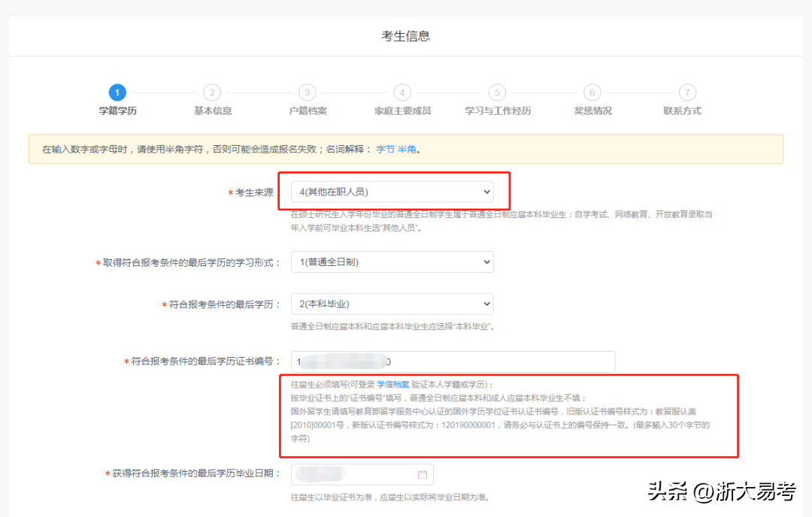The height and width of the screenshot is (517, 812).
Task: Open the 学信档案 link
Action: click(392, 385)
